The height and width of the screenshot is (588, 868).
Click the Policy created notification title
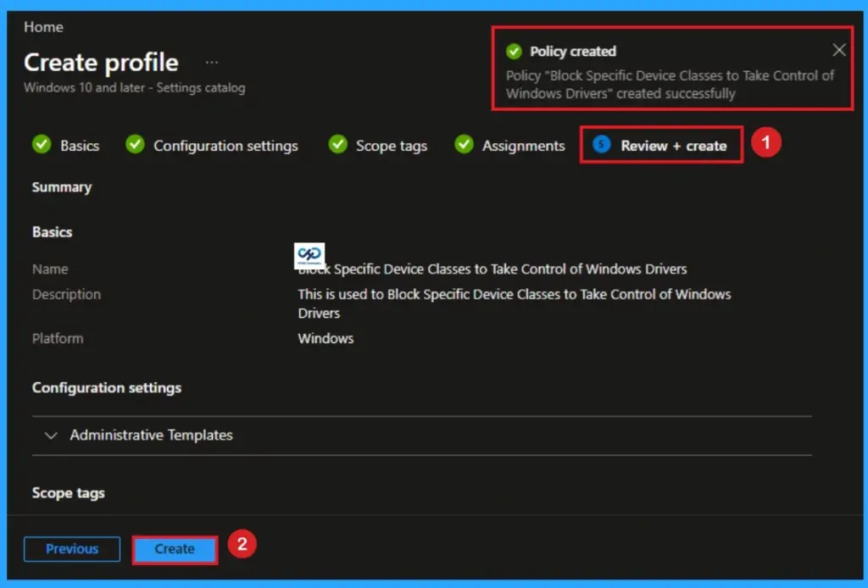[573, 52]
